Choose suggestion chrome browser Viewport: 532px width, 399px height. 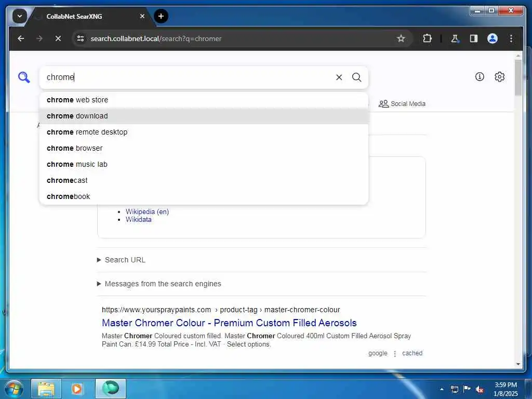204,148
